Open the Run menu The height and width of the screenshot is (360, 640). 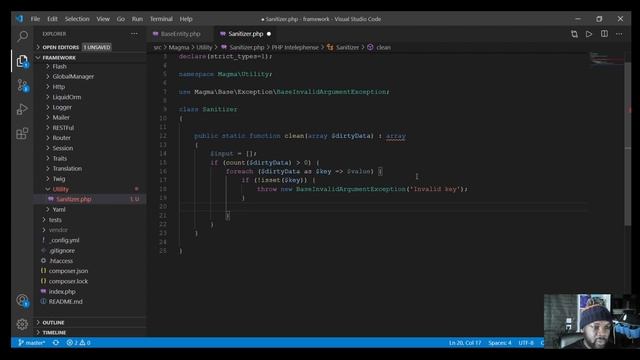[137, 19]
